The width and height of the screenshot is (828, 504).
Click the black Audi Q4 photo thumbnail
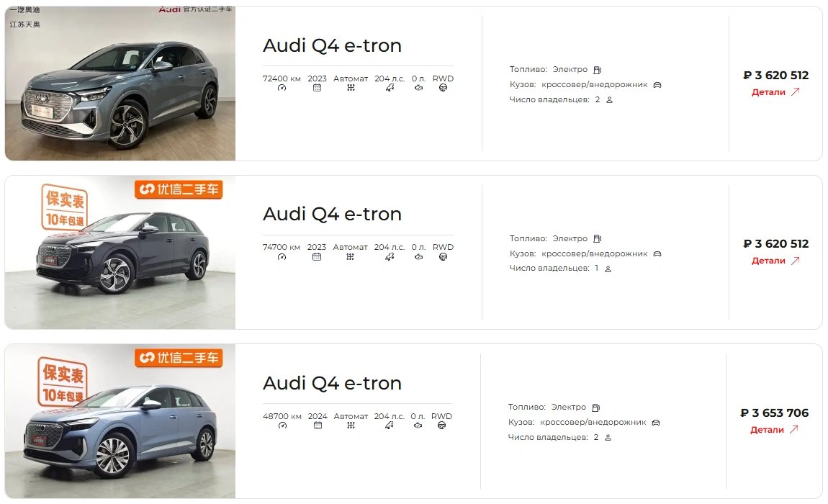click(120, 252)
